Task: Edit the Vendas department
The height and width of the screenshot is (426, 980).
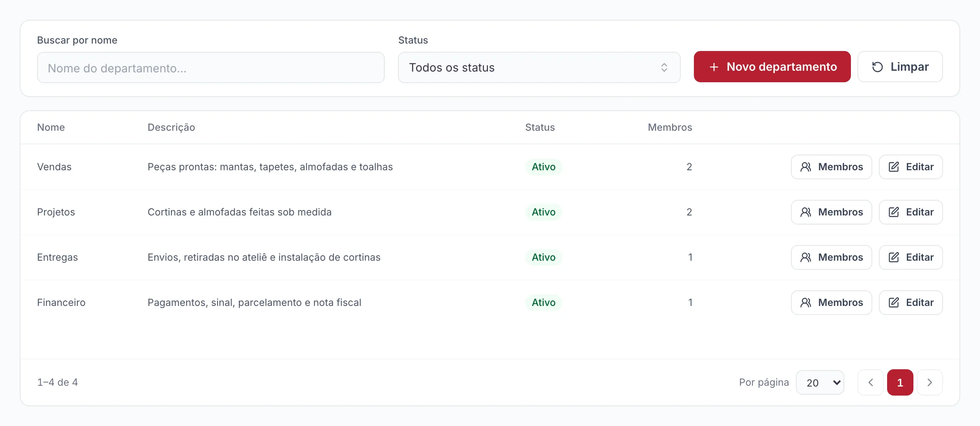Action: click(x=911, y=167)
